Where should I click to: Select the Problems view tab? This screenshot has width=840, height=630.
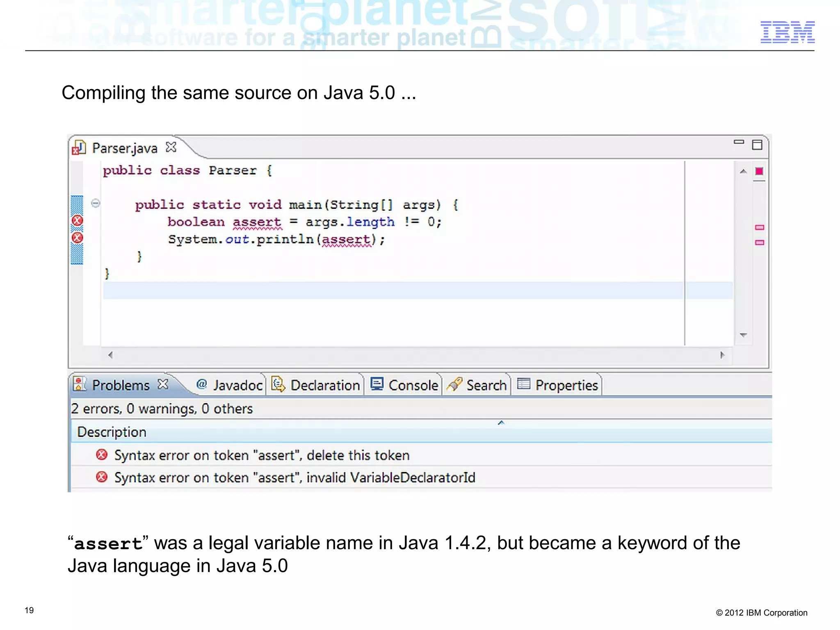(x=121, y=385)
